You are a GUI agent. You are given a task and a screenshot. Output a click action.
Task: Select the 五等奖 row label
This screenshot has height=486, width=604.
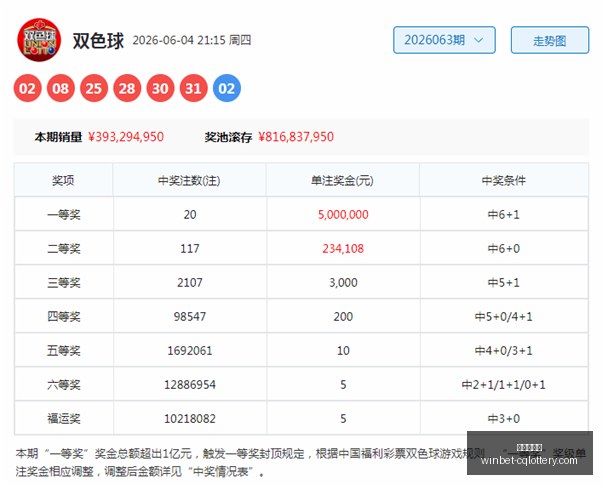point(64,350)
